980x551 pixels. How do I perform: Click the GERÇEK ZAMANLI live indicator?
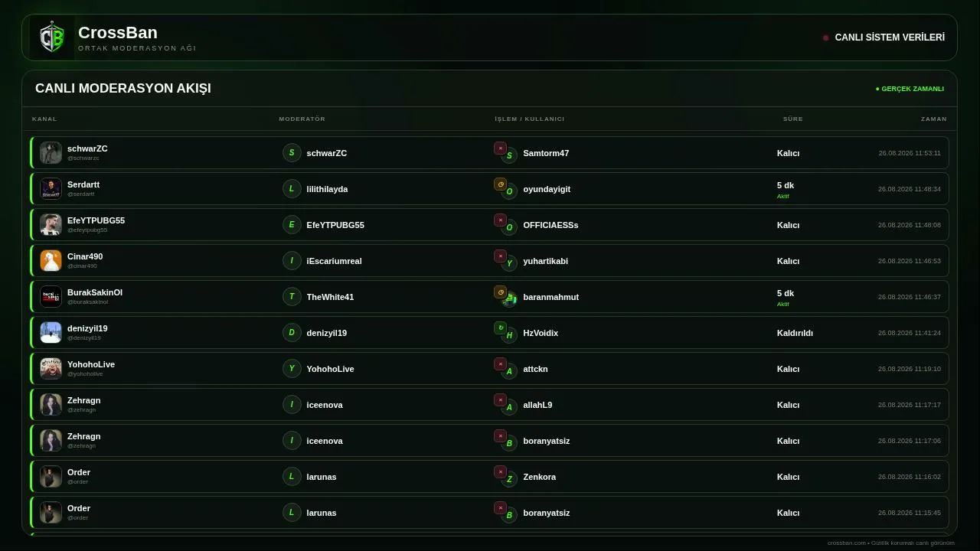pos(910,89)
